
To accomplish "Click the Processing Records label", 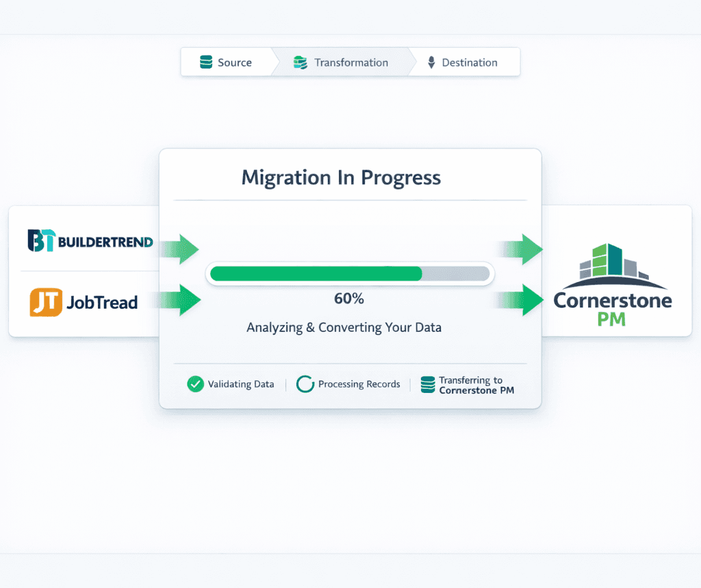I will (359, 384).
